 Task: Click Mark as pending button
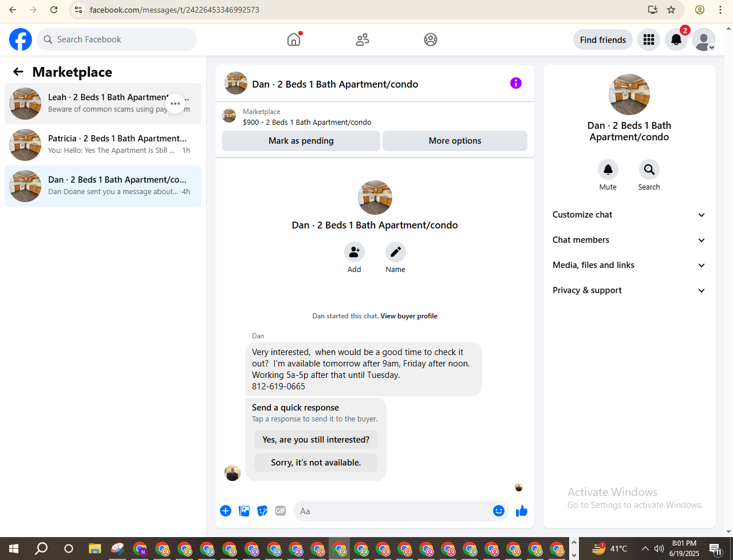[301, 141]
